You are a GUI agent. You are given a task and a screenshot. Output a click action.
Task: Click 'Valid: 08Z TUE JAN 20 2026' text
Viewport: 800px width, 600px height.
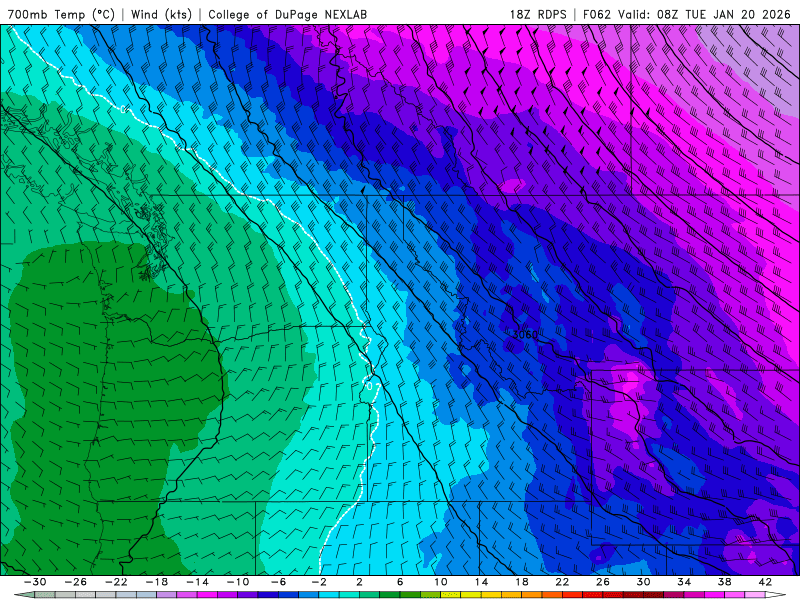[705, 14]
